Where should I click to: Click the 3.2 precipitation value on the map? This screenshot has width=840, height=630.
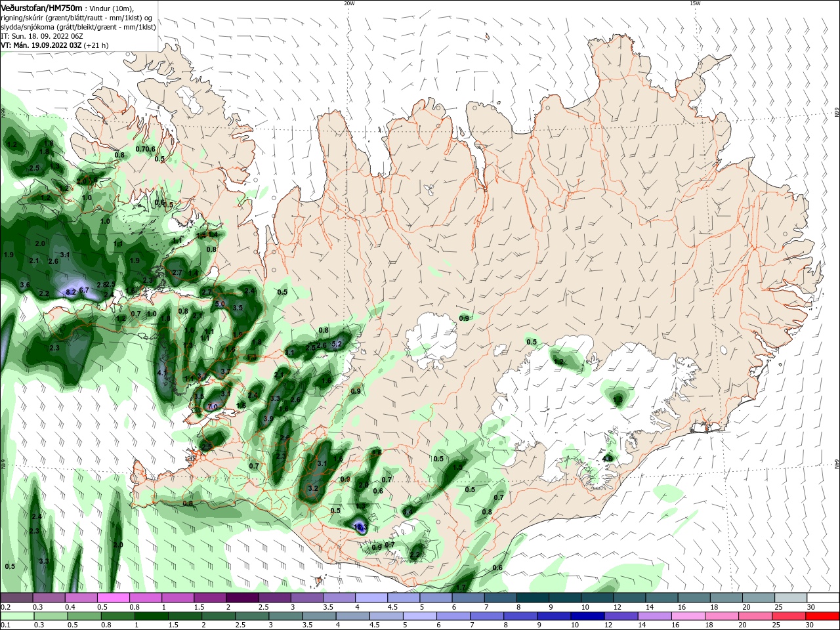pos(313,488)
